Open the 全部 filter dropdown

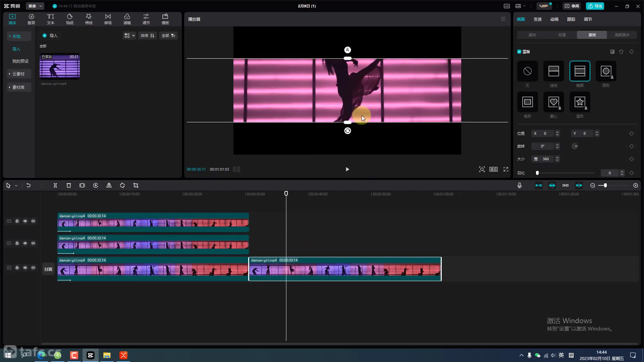coord(168,36)
